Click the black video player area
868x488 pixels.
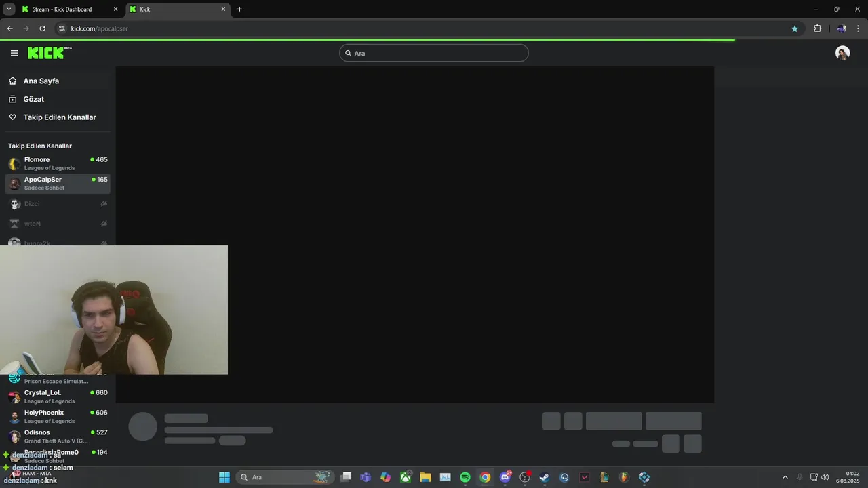[415, 235]
